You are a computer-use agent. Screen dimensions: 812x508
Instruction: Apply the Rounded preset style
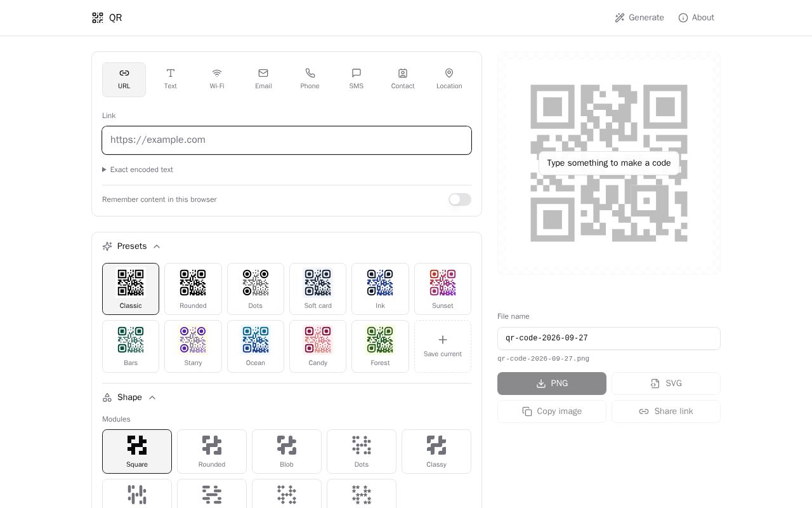193,289
